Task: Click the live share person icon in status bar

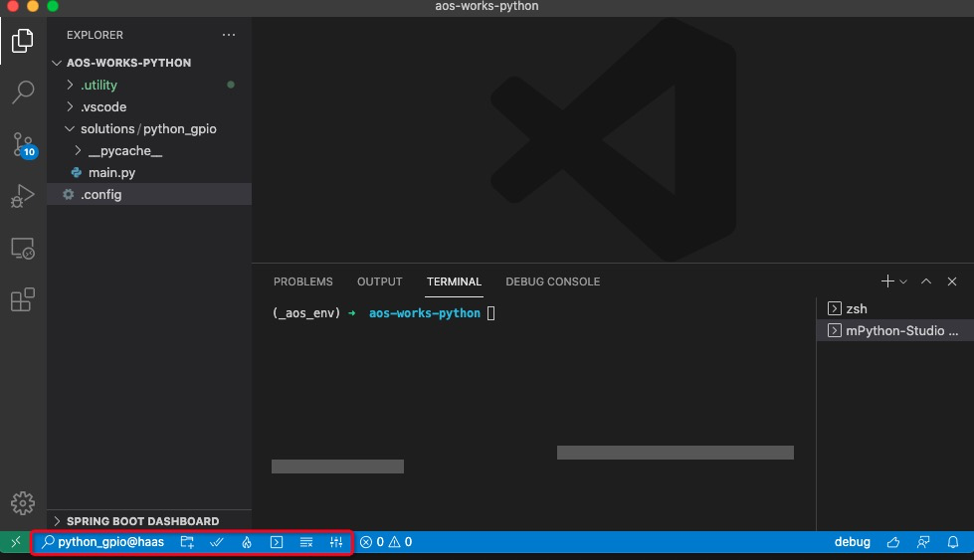Action: (x=923, y=542)
